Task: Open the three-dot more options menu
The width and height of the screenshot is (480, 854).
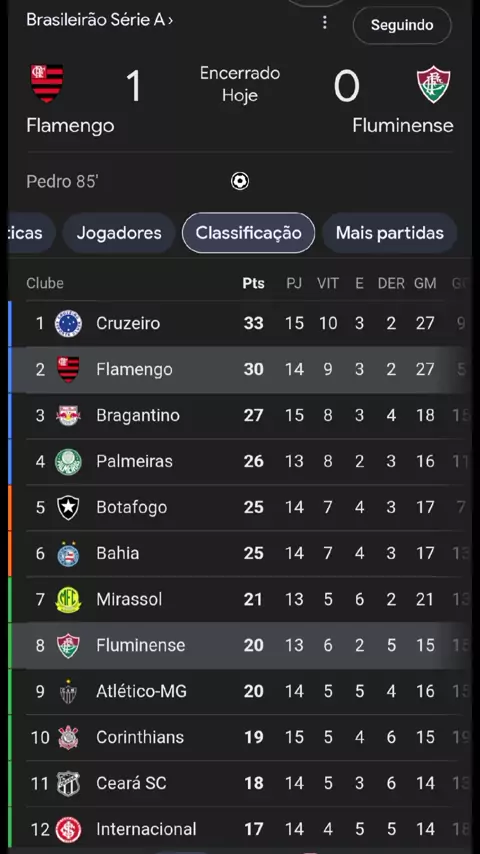Action: (x=325, y=22)
